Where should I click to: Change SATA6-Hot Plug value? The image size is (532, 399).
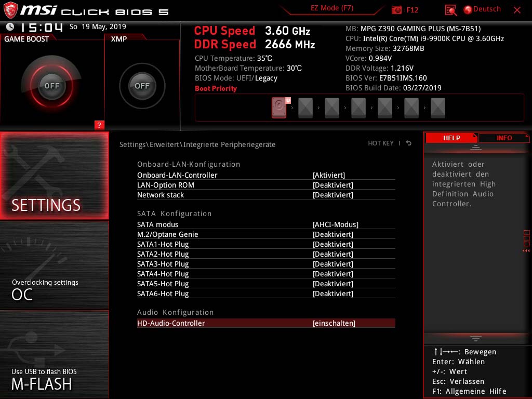pos(333,293)
